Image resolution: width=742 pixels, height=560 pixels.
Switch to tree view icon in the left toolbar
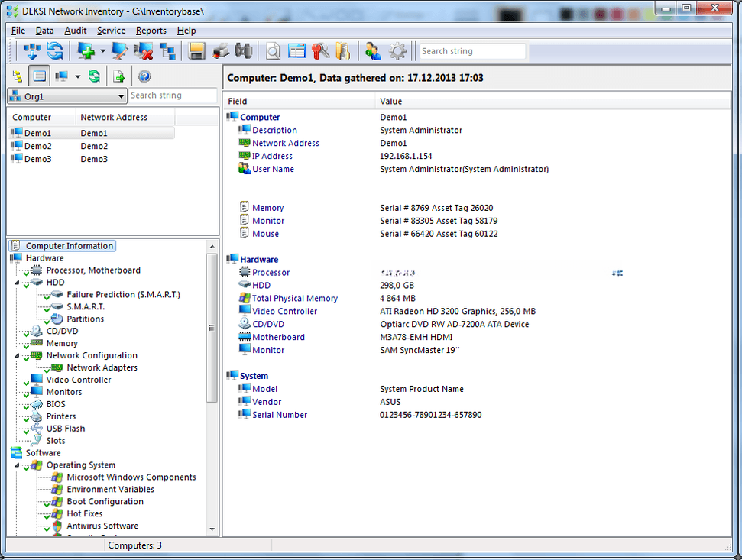pyautogui.click(x=18, y=76)
